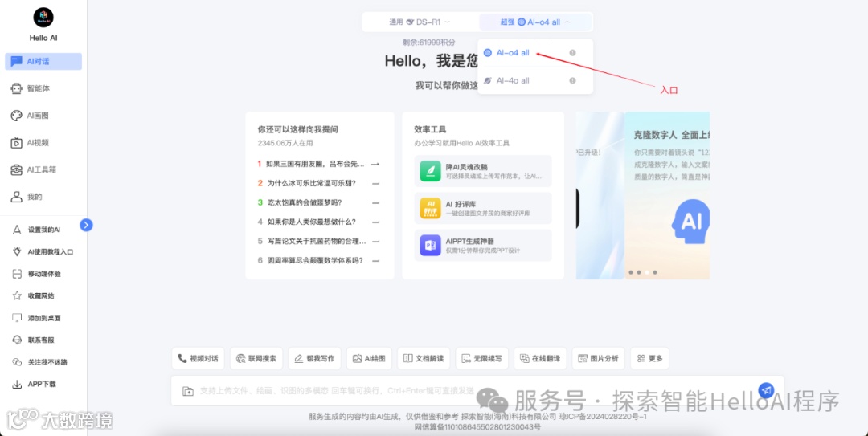The width and height of the screenshot is (868, 436).
Task: Click the 克隆数字人 banner
Action: pos(667,195)
